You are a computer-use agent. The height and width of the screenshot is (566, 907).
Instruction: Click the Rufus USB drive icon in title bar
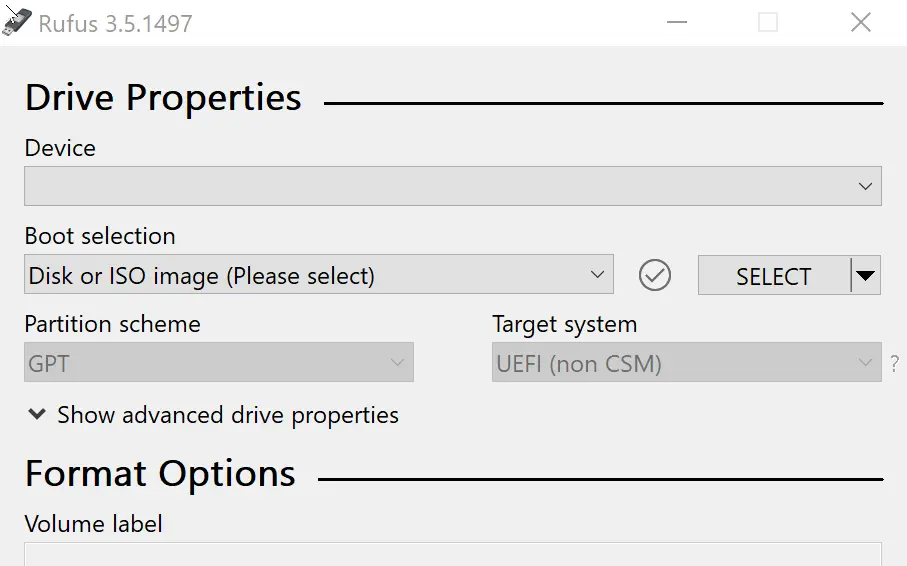tap(17, 22)
